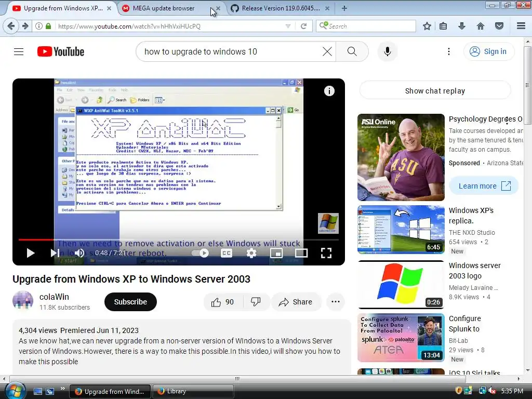The width and height of the screenshot is (532, 399).
Task: Click the volume muted tray icon
Action: tap(493, 391)
